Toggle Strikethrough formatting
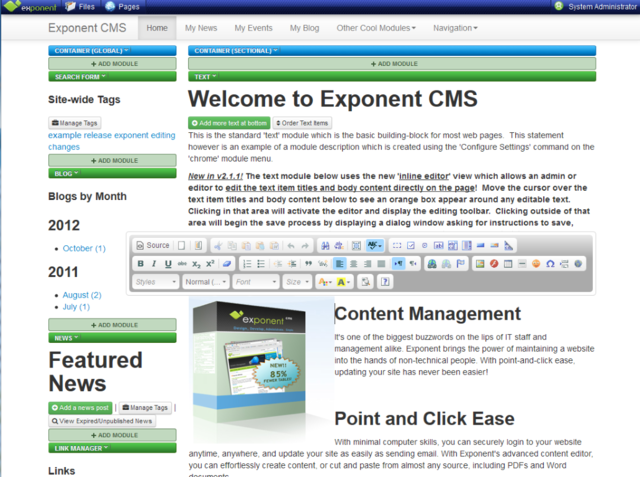The image size is (640, 477). (182, 264)
